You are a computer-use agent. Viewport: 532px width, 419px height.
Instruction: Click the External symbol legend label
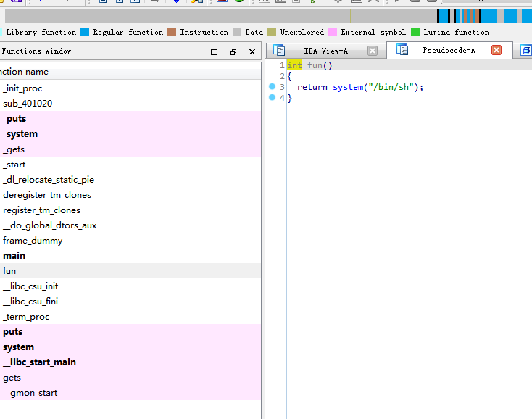tap(373, 32)
